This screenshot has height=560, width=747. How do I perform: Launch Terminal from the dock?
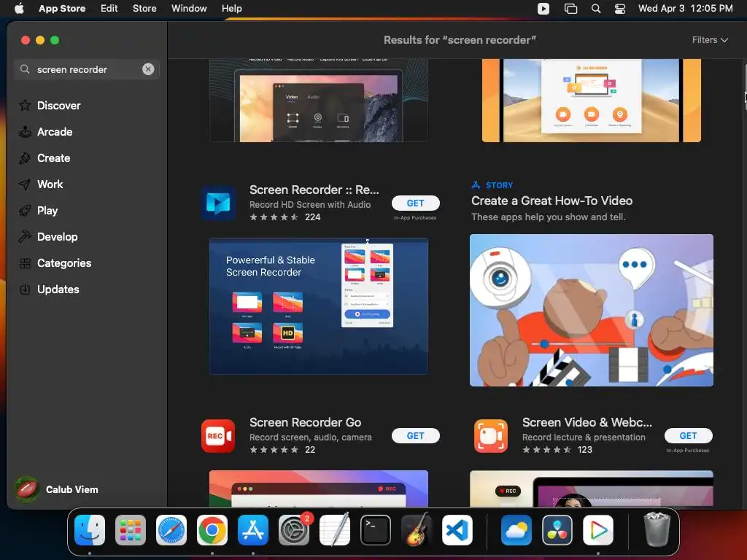click(376, 530)
